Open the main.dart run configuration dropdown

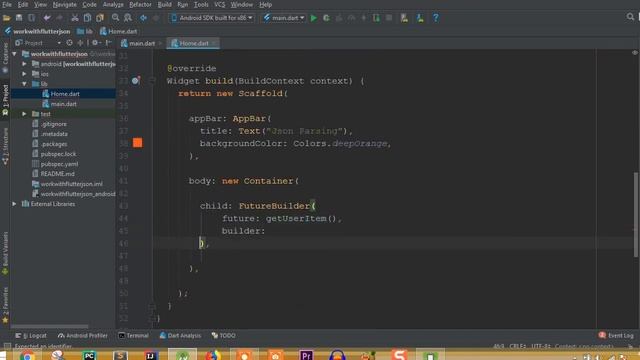[284, 18]
